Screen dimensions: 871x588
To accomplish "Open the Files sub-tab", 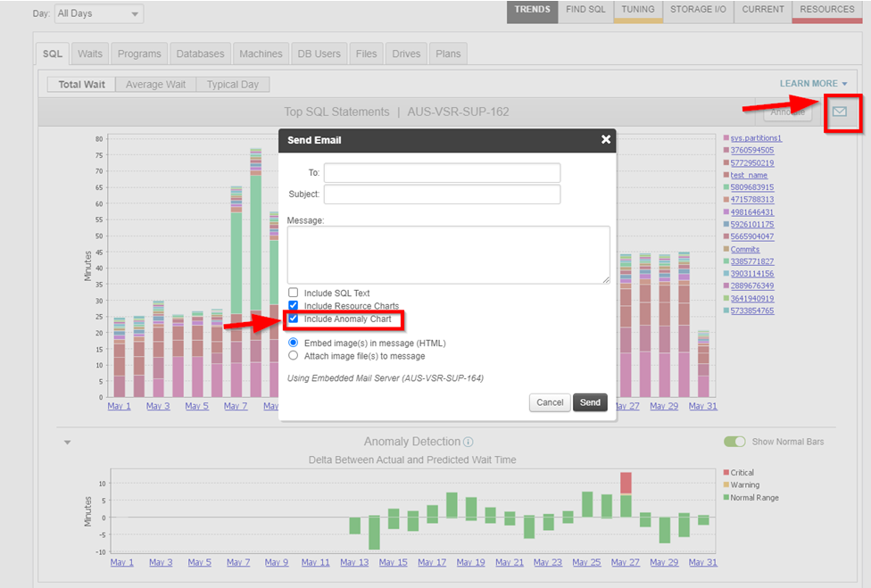I will click(366, 54).
